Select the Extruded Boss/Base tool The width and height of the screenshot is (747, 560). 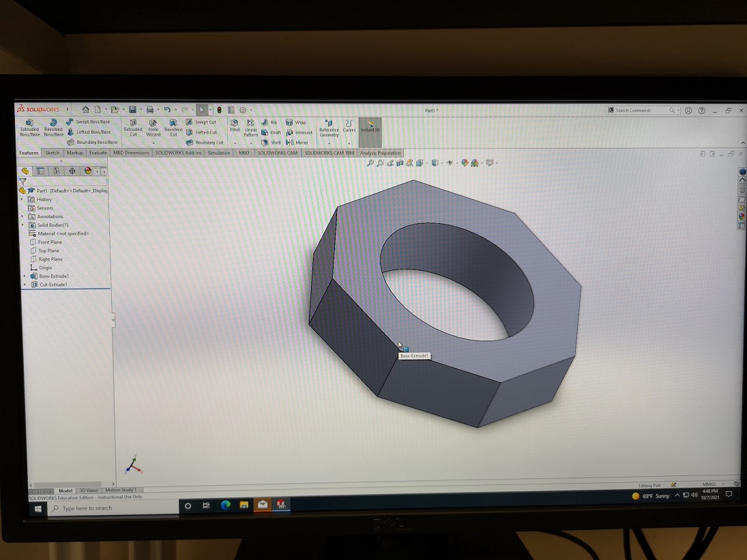coord(29,128)
